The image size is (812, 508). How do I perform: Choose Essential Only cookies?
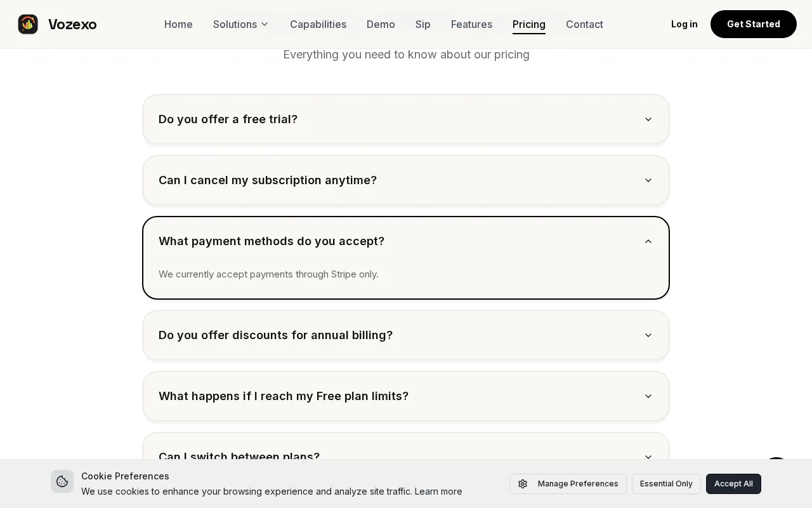point(666,484)
